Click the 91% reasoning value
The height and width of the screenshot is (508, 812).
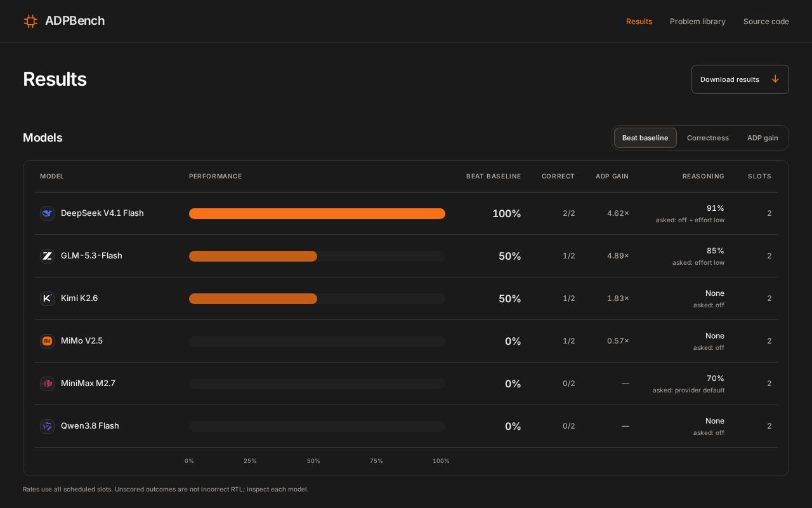[716, 208]
